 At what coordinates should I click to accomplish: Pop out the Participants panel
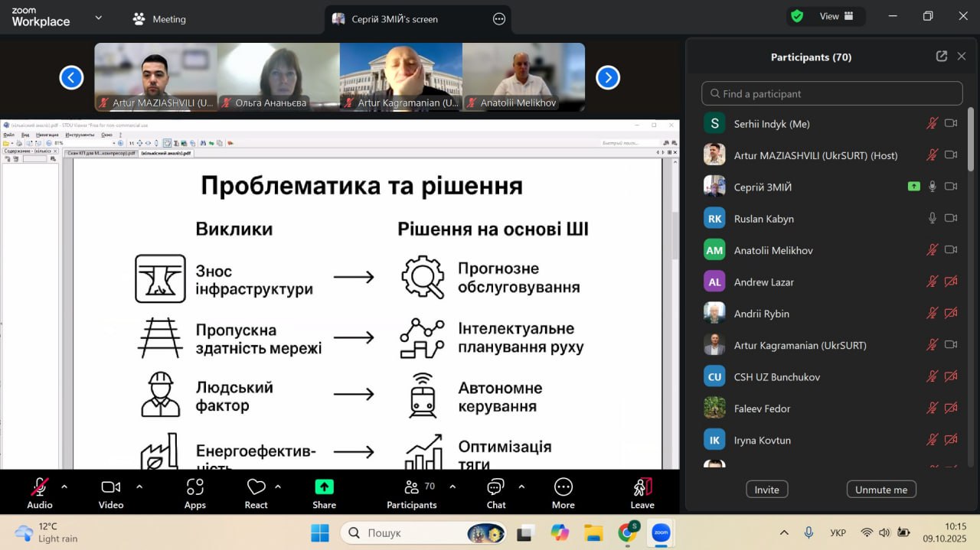click(941, 57)
